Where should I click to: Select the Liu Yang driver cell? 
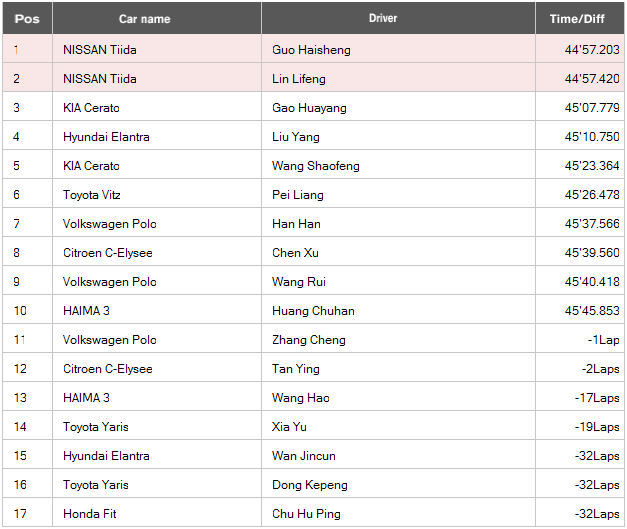coord(398,136)
